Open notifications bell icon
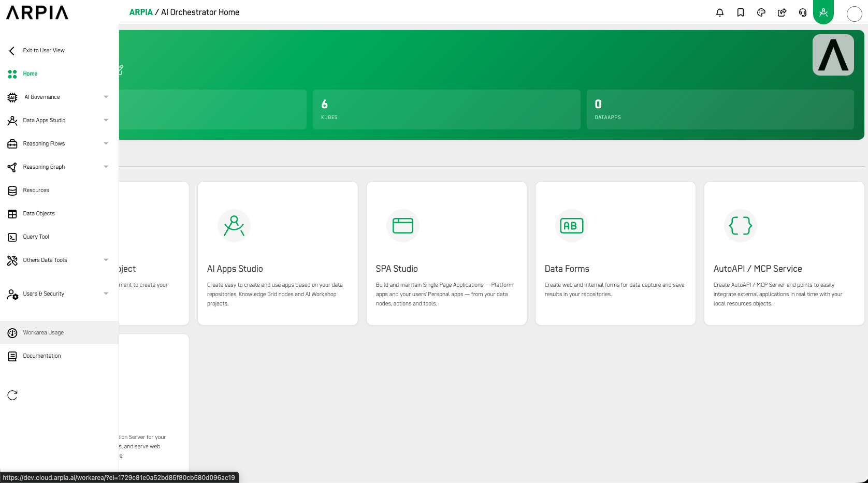Screen dimensions: 868x483 pyautogui.click(x=720, y=12)
